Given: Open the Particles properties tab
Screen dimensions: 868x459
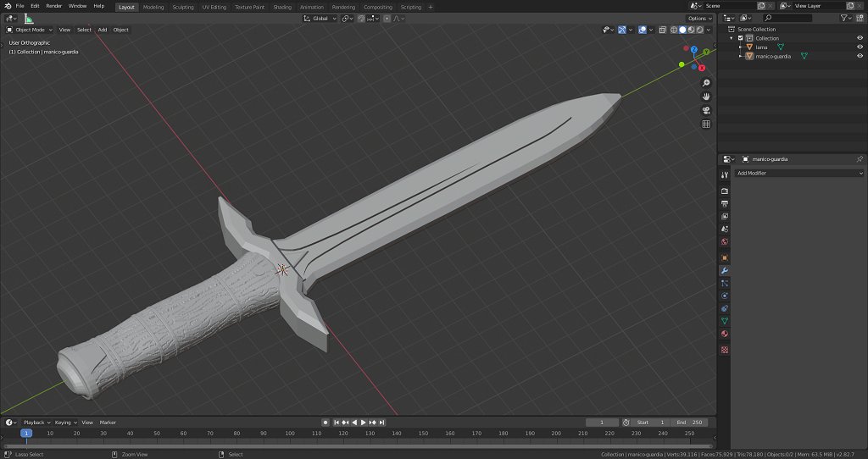Looking at the screenshot, I should pyautogui.click(x=725, y=283).
